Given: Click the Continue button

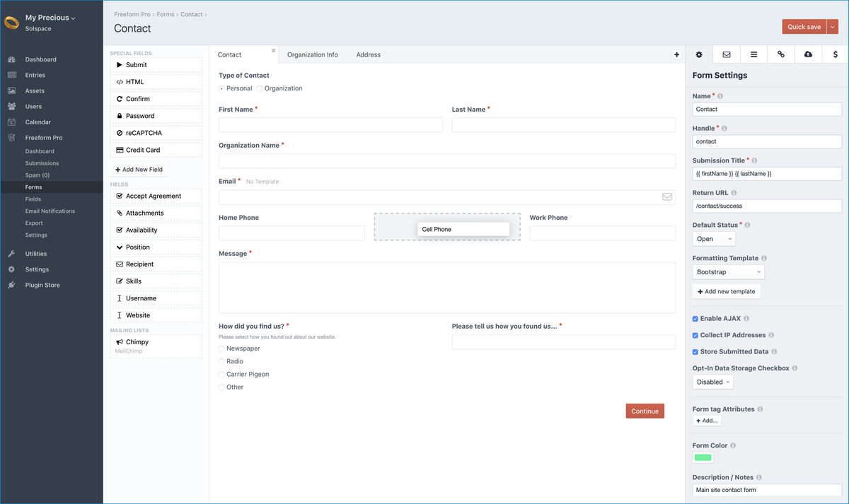Looking at the screenshot, I should point(645,411).
